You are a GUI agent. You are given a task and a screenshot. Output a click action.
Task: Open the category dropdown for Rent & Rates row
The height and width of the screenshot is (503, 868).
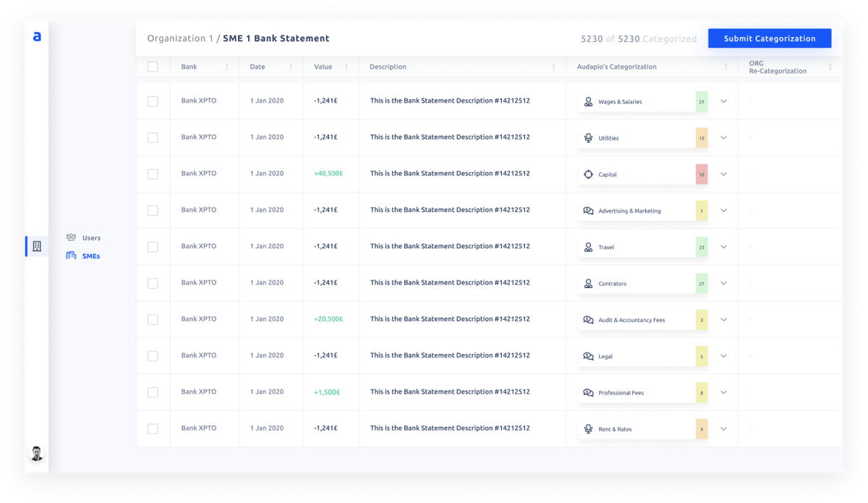[723, 428]
